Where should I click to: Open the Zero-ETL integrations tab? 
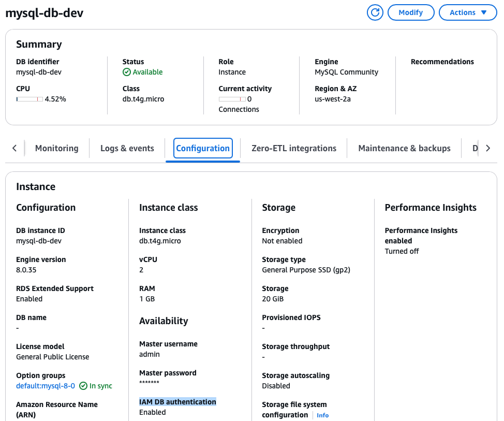294,148
